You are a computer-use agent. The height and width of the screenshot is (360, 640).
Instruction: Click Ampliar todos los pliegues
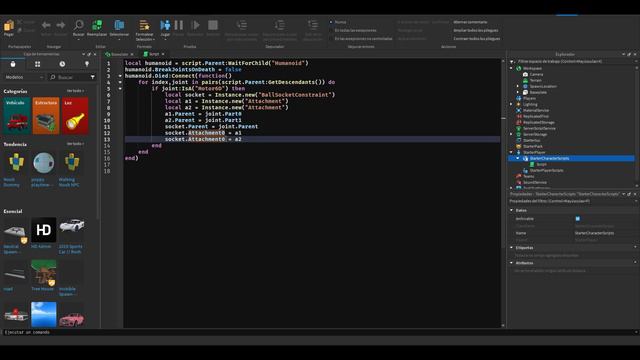[476, 31]
